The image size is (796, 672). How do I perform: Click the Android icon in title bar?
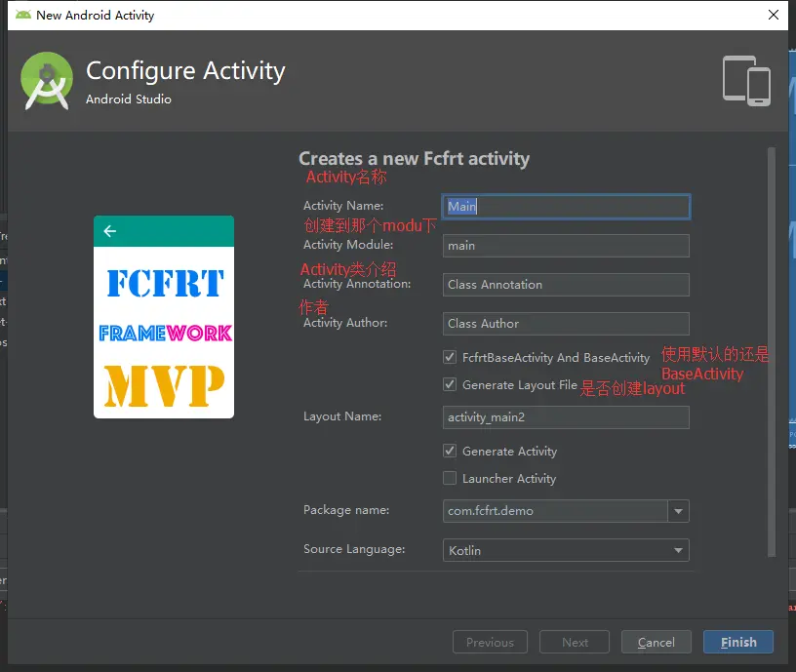coord(22,15)
